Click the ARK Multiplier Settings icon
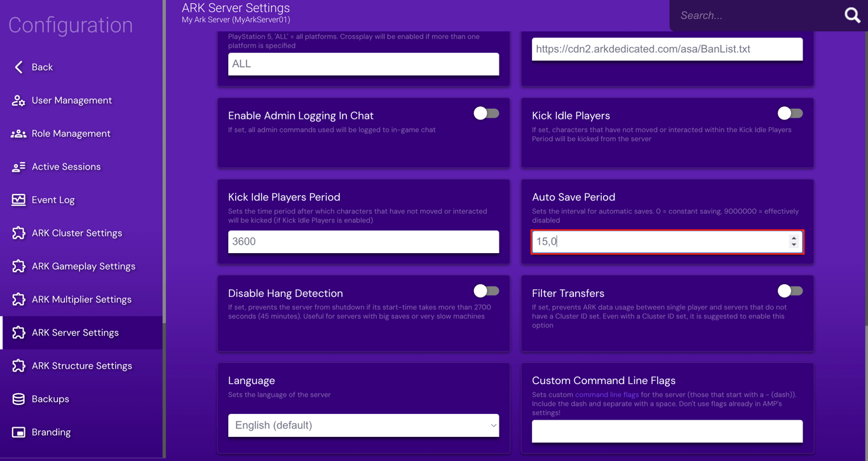 (x=18, y=299)
